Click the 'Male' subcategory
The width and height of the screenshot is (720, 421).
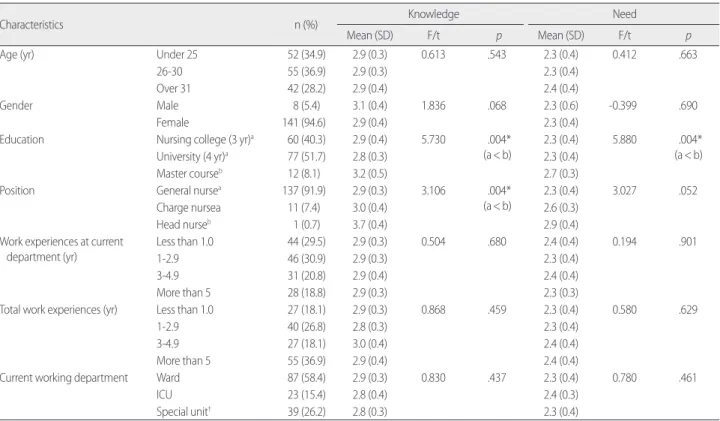tap(167, 106)
